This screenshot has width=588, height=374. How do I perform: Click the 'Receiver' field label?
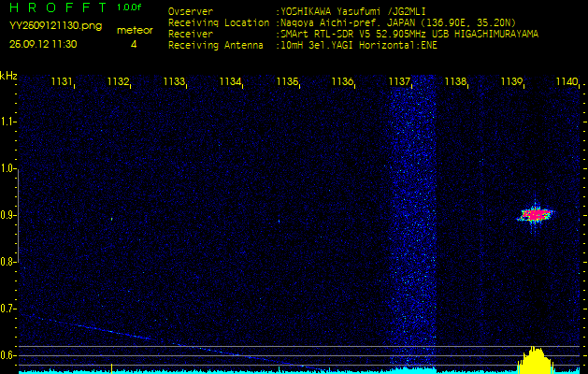191,35
